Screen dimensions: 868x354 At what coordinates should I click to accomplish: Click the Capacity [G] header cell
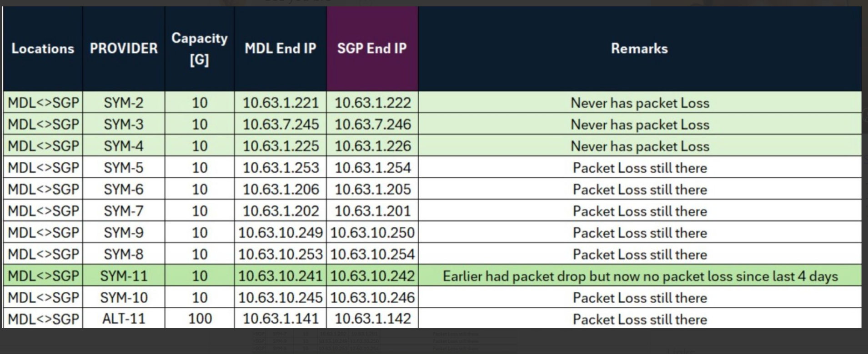(x=200, y=49)
